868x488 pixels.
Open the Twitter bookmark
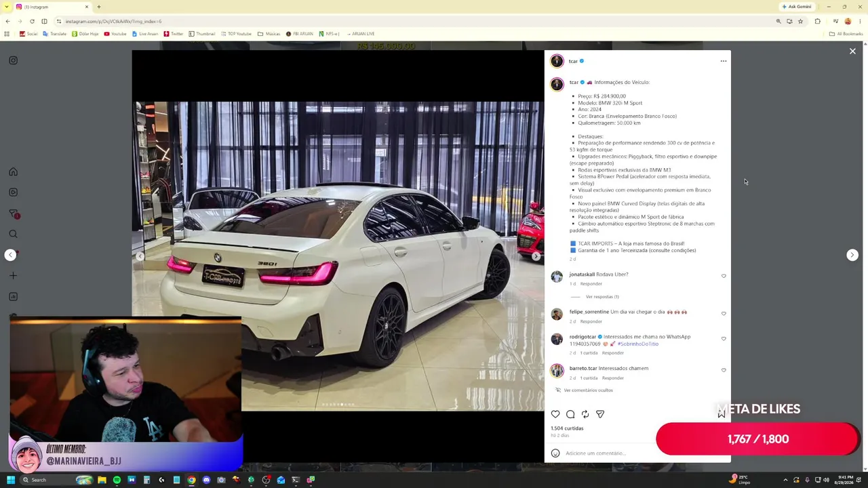click(x=174, y=34)
